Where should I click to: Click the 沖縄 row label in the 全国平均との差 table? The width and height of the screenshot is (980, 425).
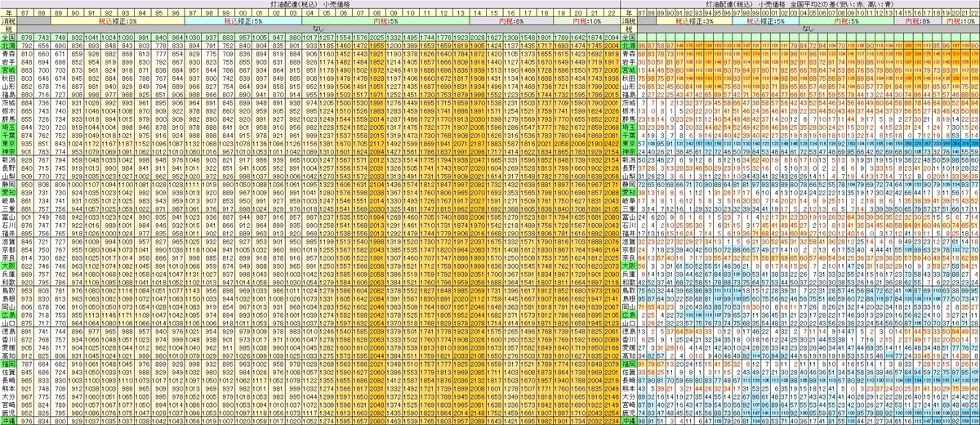629,419
